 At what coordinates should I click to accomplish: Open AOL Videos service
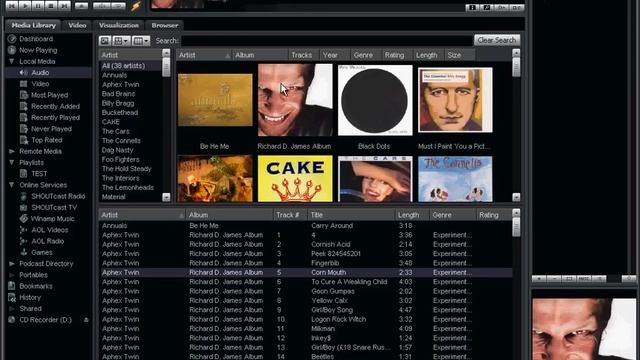[50, 230]
